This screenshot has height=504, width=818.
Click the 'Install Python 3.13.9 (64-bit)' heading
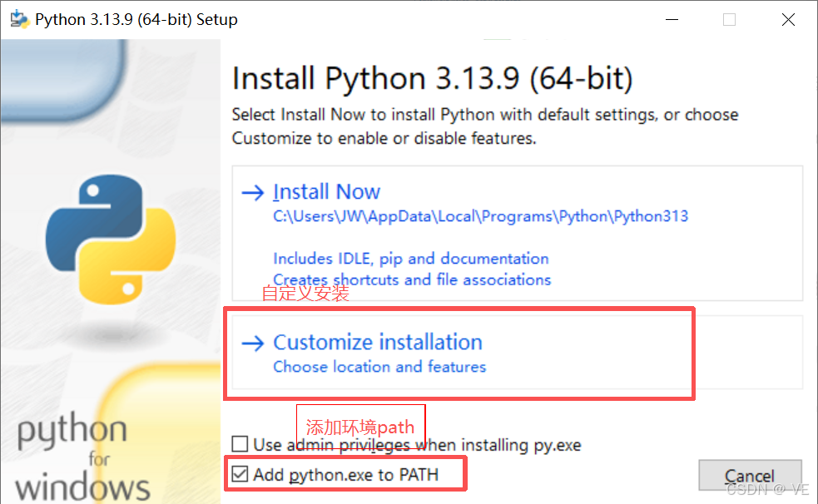tap(433, 79)
